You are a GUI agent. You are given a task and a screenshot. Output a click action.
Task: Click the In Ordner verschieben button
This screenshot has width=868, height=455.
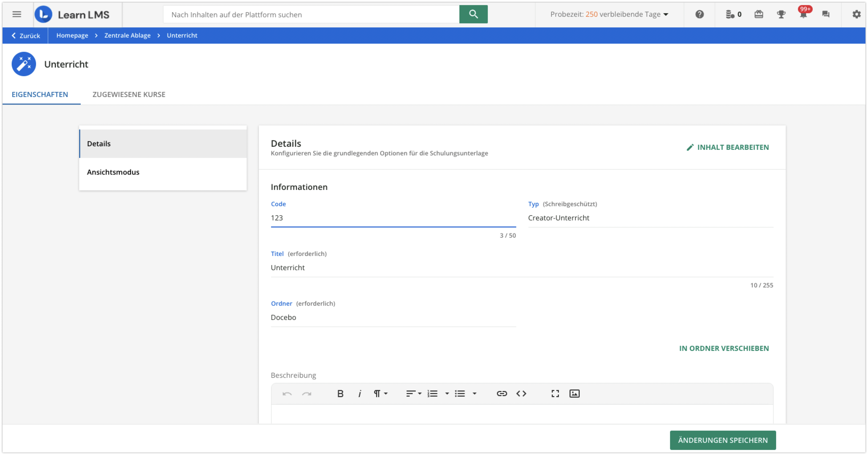coord(724,348)
